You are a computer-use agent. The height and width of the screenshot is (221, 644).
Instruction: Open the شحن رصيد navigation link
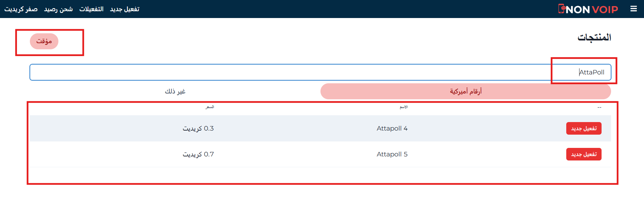(58, 9)
